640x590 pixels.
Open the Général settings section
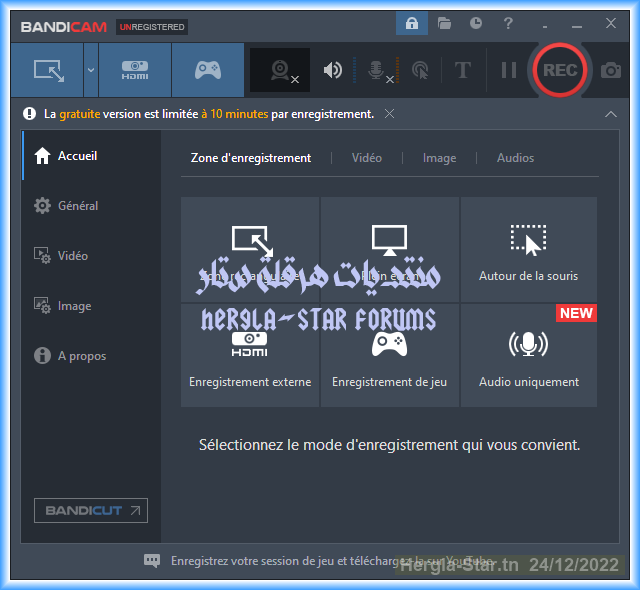(x=91, y=206)
